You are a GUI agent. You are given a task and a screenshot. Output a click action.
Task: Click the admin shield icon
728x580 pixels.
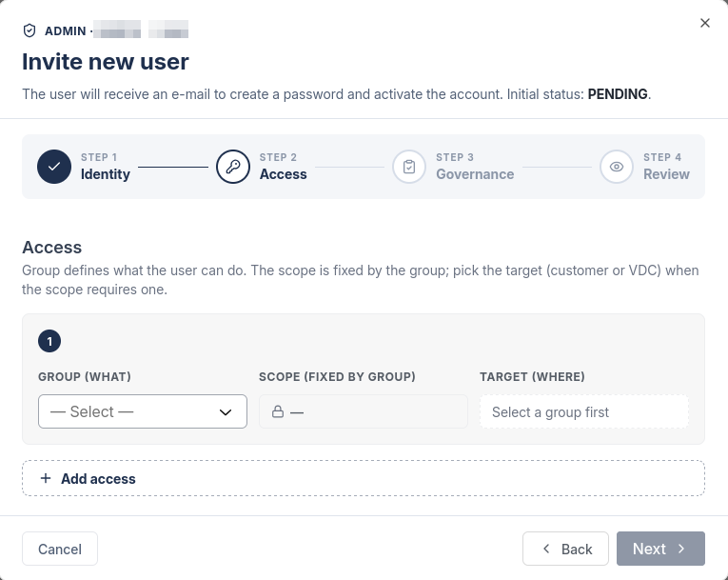[x=30, y=30]
